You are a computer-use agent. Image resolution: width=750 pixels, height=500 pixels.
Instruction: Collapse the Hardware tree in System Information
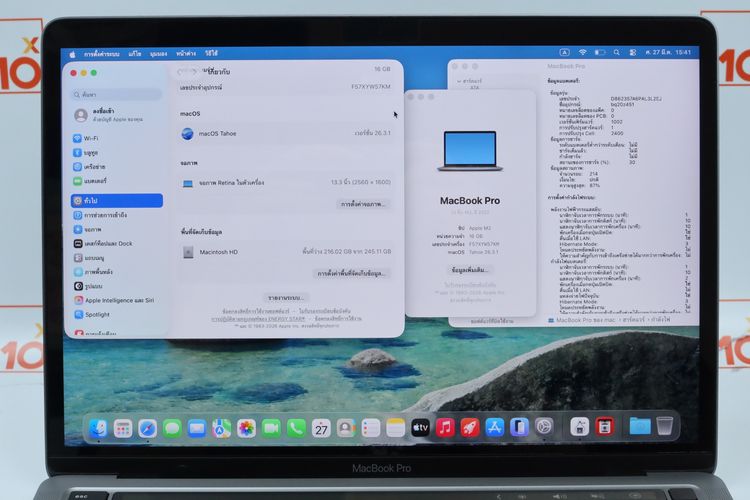(459, 81)
